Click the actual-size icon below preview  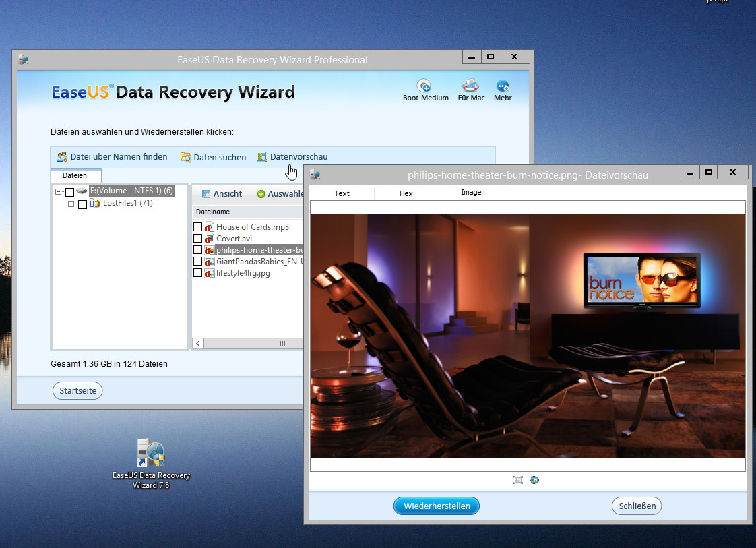click(534, 480)
